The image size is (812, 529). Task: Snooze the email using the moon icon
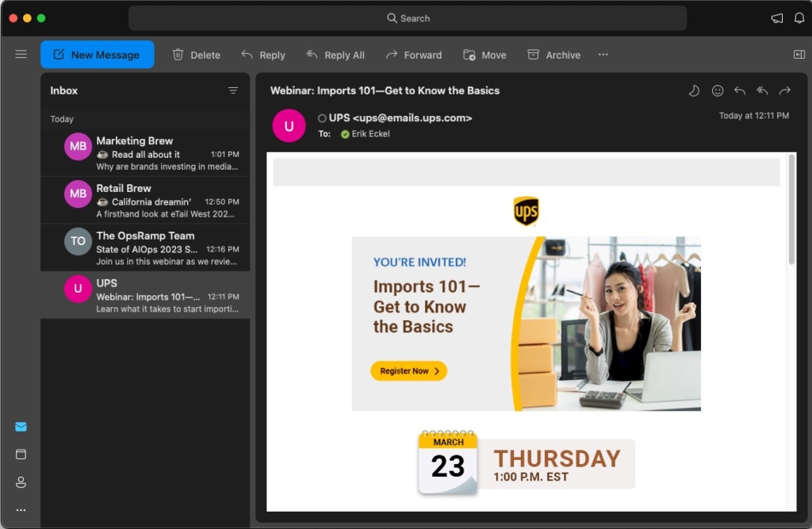point(694,90)
